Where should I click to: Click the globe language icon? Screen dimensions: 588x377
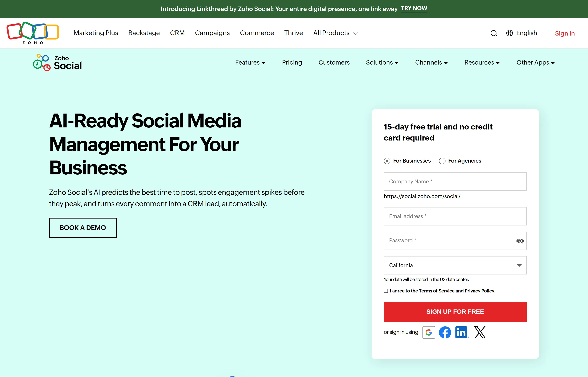point(509,33)
